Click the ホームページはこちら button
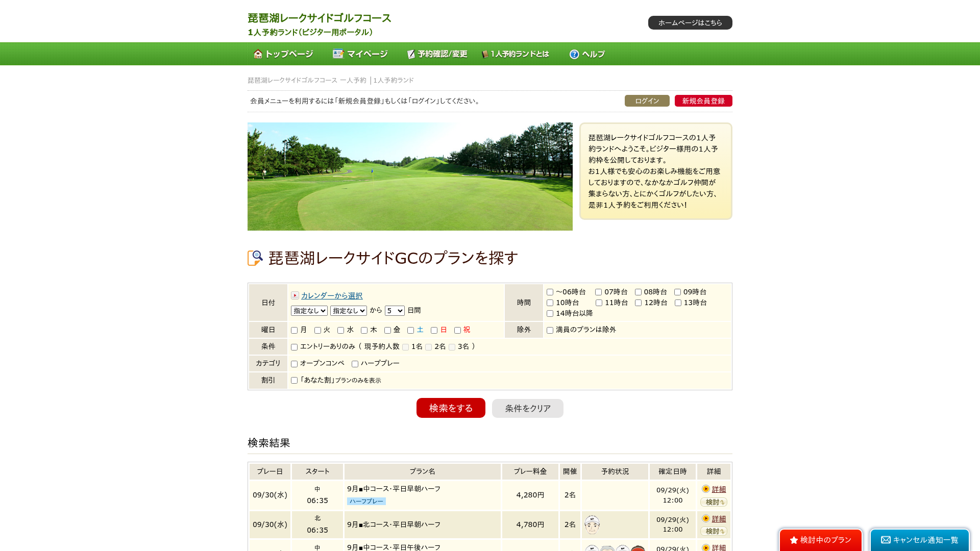Image resolution: width=980 pixels, height=551 pixels. click(690, 22)
